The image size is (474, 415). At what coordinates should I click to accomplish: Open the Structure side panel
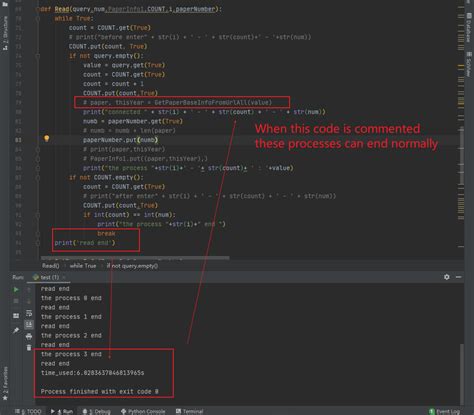pyautogui.click(x=5, y=33)
